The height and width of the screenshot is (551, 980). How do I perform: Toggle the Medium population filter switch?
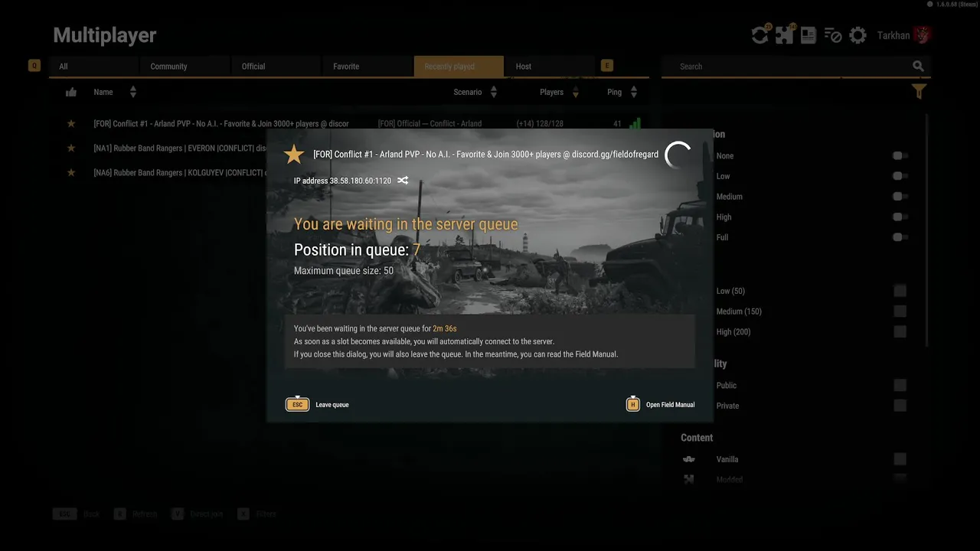[x=900, y=197]
